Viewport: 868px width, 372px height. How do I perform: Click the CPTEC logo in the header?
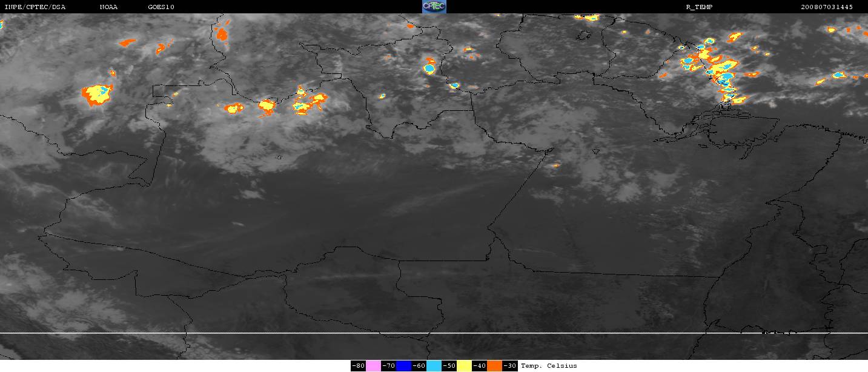(x=434, y=7)
